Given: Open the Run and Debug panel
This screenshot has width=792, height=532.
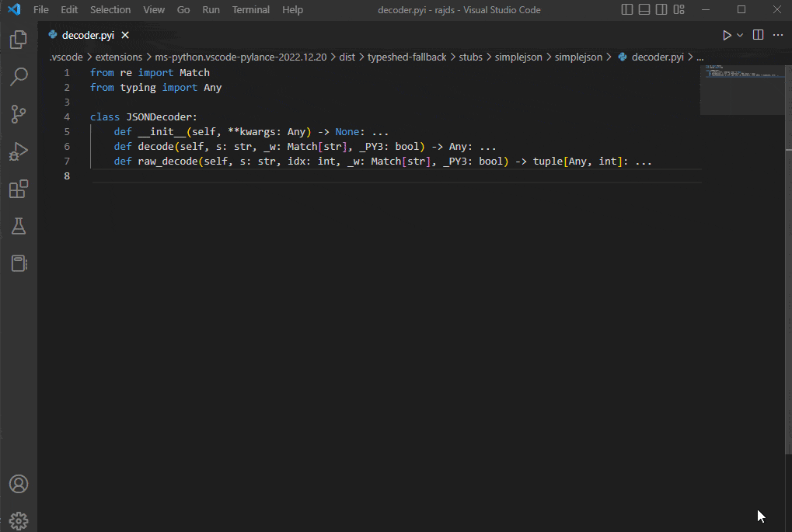Looking at the screenshot, I should click(19, 151).
